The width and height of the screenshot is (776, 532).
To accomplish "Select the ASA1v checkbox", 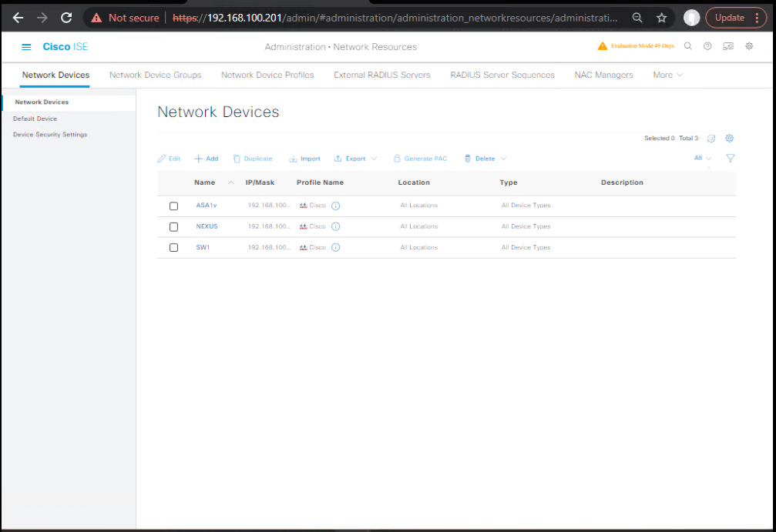I will click(x=173, y=206).
